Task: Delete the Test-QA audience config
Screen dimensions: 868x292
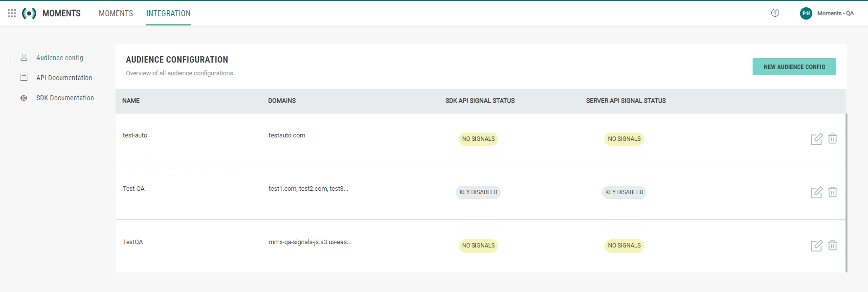Action: (x=832, y=192)
